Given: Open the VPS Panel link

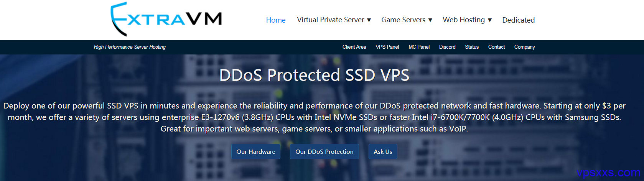Looking at the screenshot, I should 387,47.
